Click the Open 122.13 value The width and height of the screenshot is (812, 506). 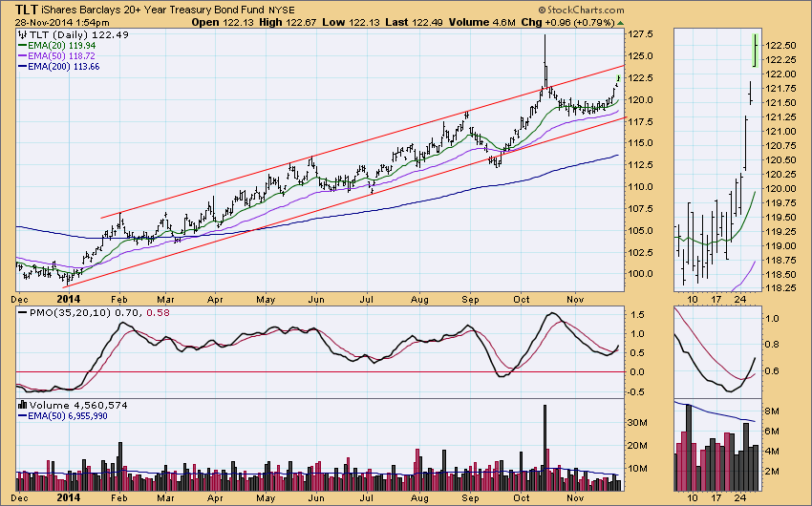221,22
